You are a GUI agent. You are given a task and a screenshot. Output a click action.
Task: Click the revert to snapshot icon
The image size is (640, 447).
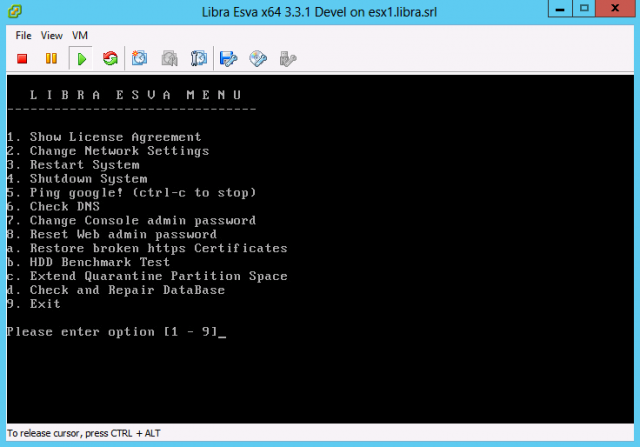(169, 58)
